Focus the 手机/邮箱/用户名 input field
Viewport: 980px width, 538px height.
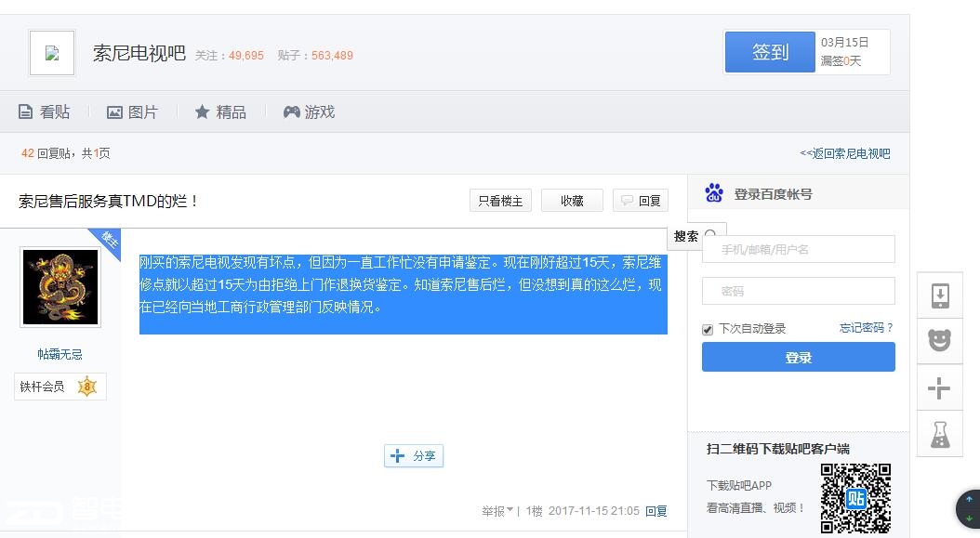[x=798, y=249]
